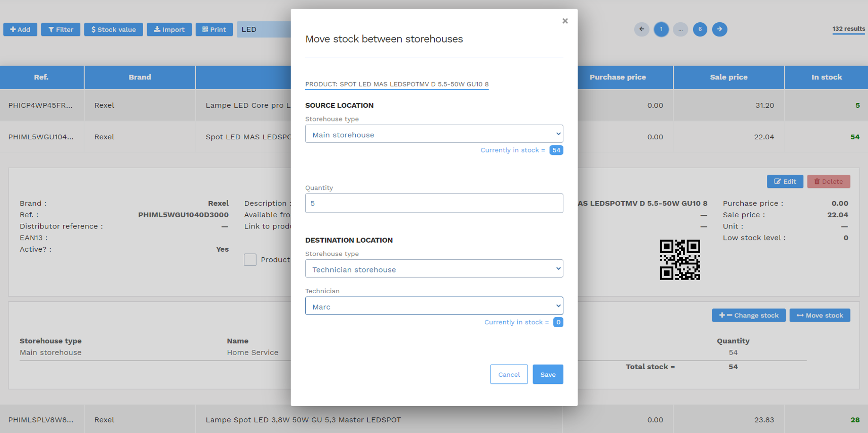This screenshot has width=868, height=433.
Task: Select a different Technician than Marc
Action: point(434,306)
